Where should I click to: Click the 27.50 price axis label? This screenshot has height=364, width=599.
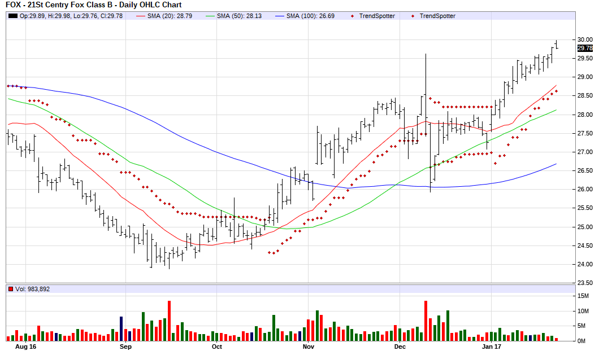[x=585, y=134]
